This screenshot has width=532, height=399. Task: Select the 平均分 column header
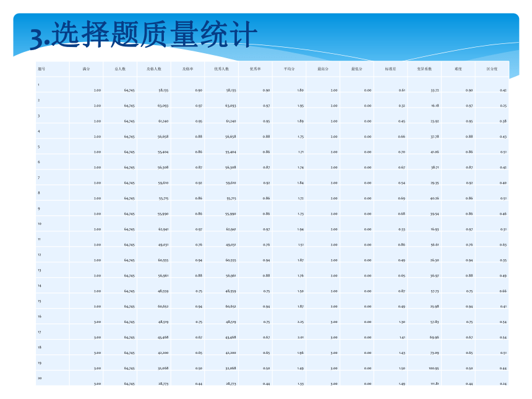pyautogui.click(x=289, y=69)
